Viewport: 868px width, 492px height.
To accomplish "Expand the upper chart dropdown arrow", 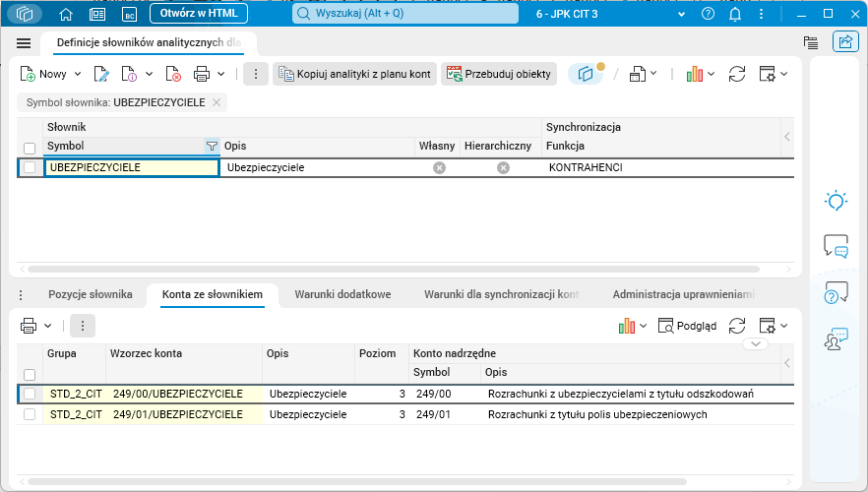I will click(711, 74).
